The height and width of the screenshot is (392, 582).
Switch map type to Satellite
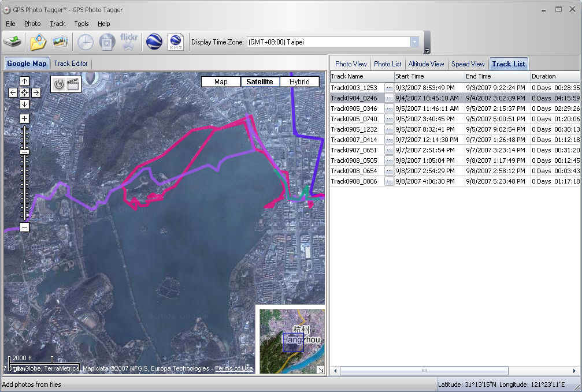tap(260, 81)
